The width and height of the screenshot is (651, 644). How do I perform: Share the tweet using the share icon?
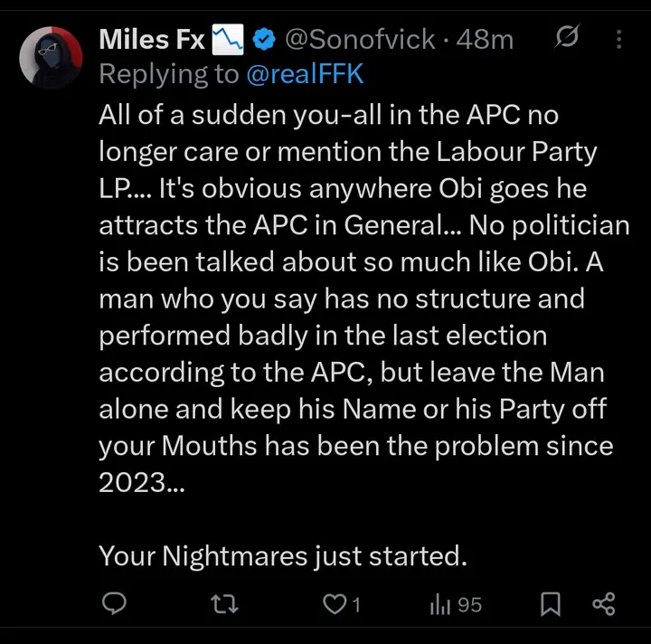pyautogui.click(x=603, y=604)
